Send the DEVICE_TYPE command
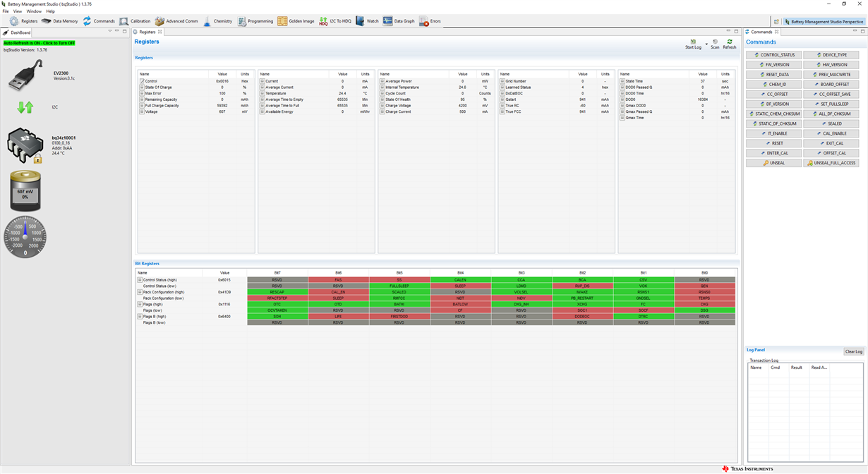The height and width of the screenshot is (474, 868). [x=831, y=55]
